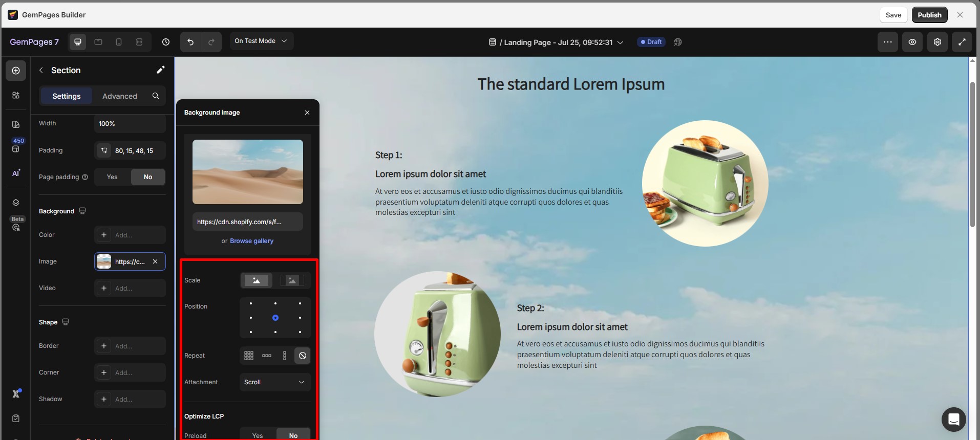Go back from the Section panel
The width and height of the screenshot is (980, 440).
[41, 70]
